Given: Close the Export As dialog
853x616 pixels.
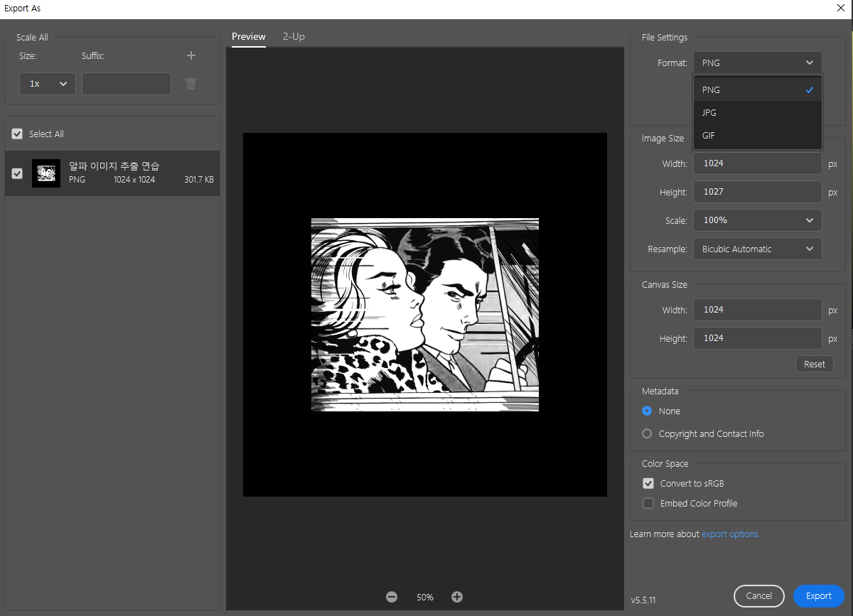Looking at the screenshot, I should click(840, 9).
